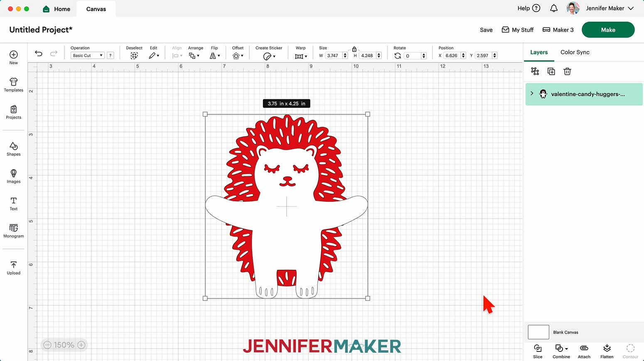Open notifications bell

click(554, 8)
